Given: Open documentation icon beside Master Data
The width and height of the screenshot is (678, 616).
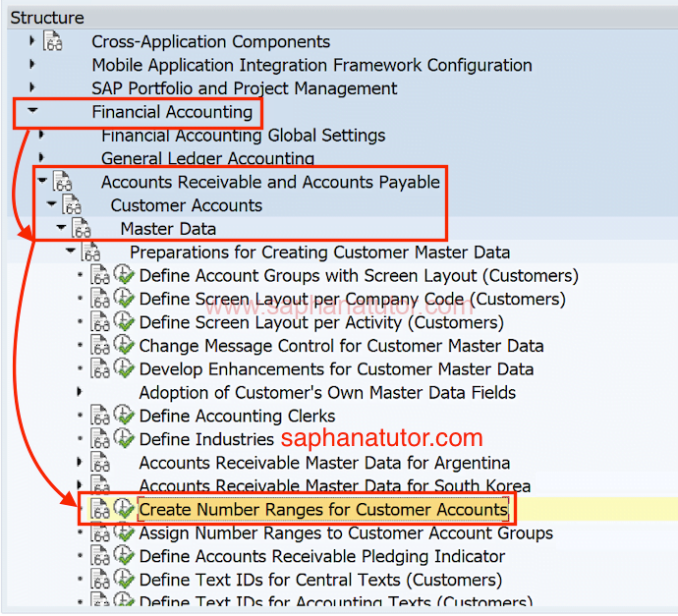Looking at the screenshot, I should [82, 228].
